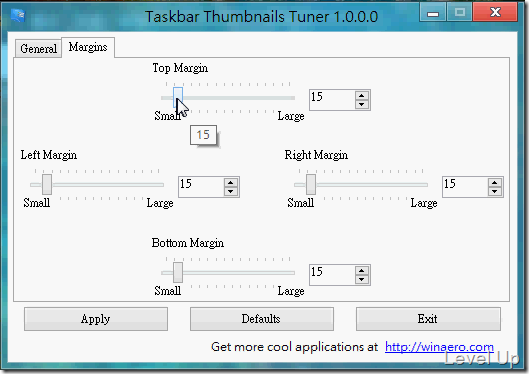Click the Bottom Margin slider track right end

click(292, 272)
